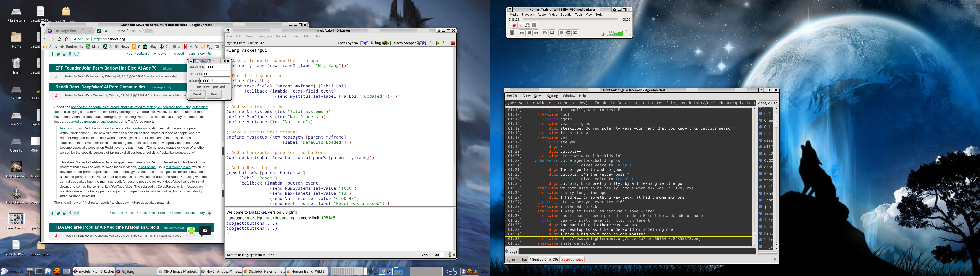This screenshot has height=276, width=980.
Task: Expand mydefs.rktd file dropdown
Action: pyautogui.click(x=236, y=43)
